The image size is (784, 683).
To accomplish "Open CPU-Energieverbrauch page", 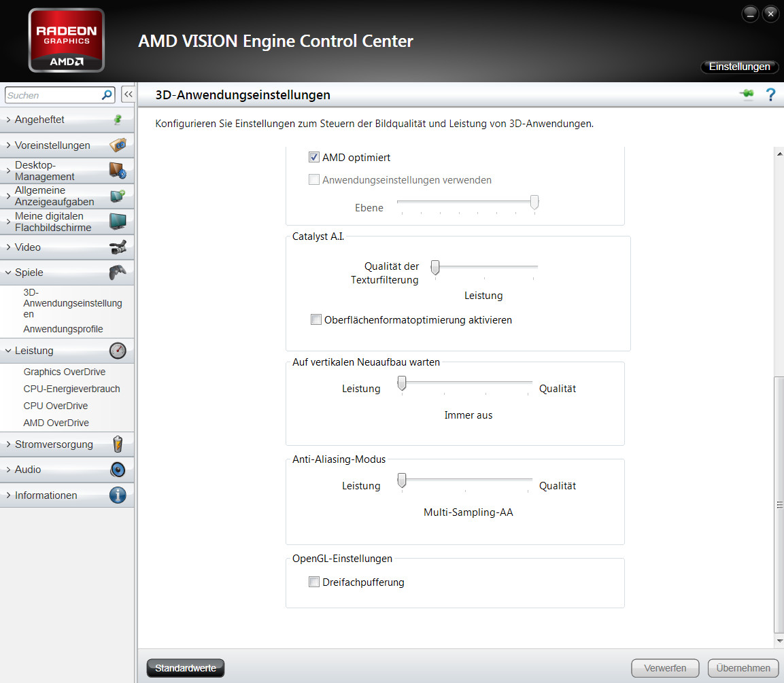I will tap(71, 389).
